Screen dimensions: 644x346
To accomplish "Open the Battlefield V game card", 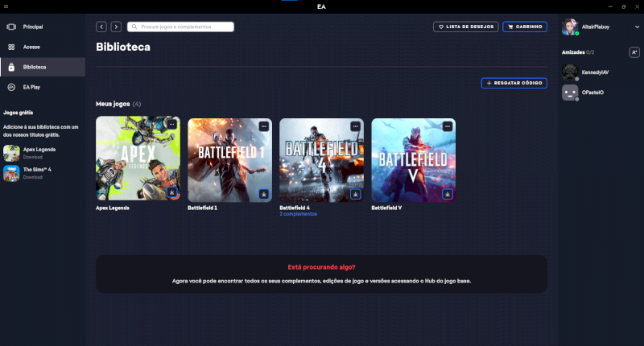I will (x=414, y=160).
